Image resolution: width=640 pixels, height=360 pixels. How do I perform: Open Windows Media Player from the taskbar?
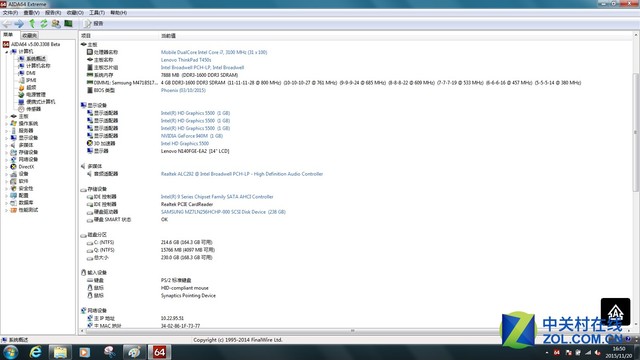(85, 352)
